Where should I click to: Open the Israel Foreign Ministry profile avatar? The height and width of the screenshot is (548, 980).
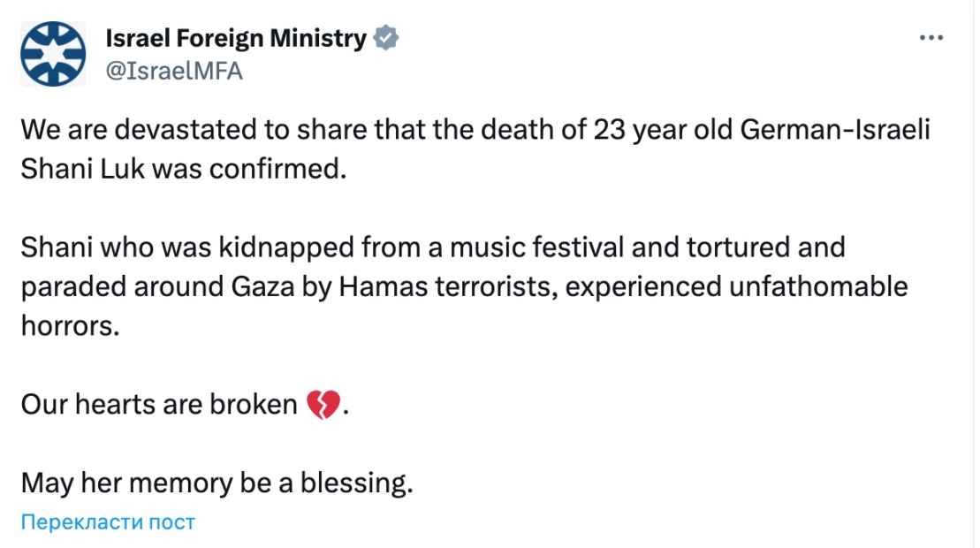(53, 54)
